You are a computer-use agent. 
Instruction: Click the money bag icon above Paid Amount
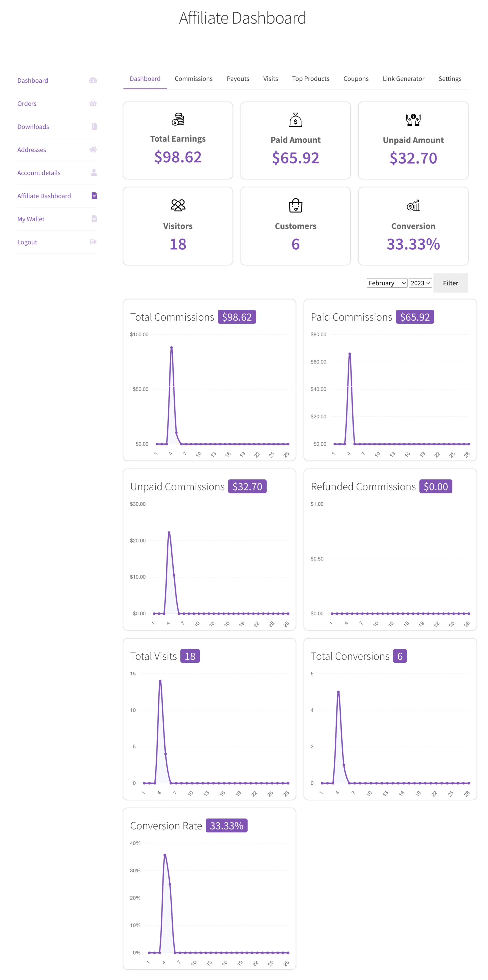tap(295, 120)
